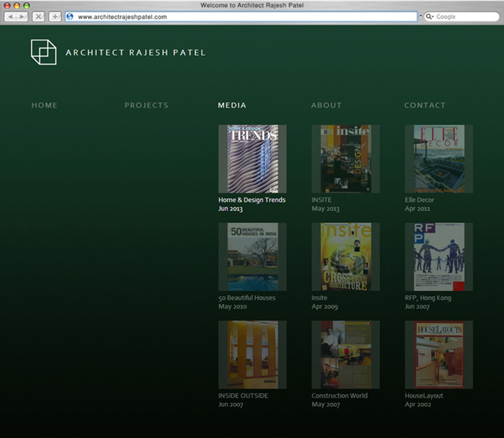Click the 'Apr 2002' date text

click(x=417, y=404)
